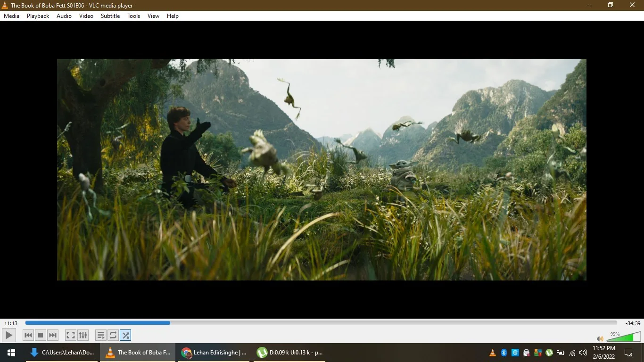644x362 pixels.
Task: Open the Help menu
Action: pos(173,16)
